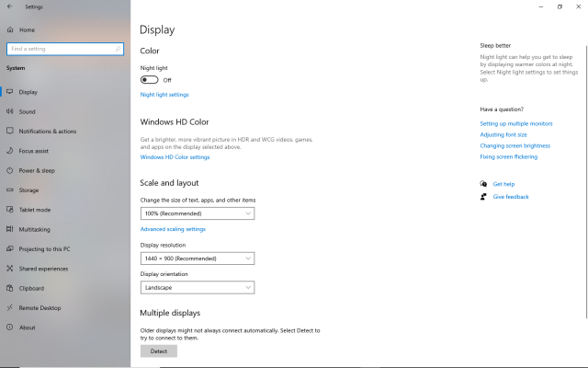The image size is (588, 368).
Task: Open the Display orientation dropdown
Action: (x=197, y=287)
